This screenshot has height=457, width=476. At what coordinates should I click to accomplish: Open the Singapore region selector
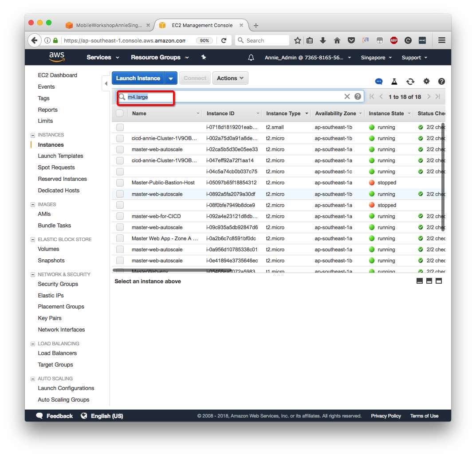pos(376,58)
